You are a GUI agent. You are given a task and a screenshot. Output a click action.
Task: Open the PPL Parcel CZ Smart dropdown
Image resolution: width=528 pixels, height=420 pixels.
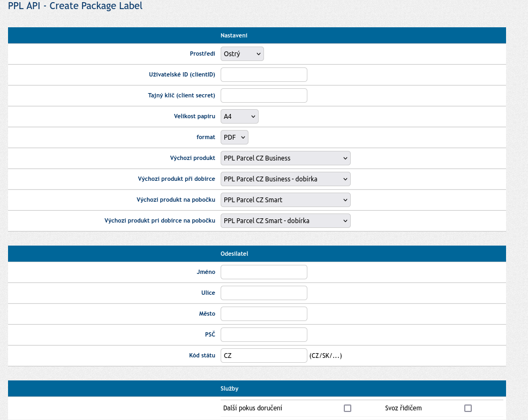click(x=285, y=200)
